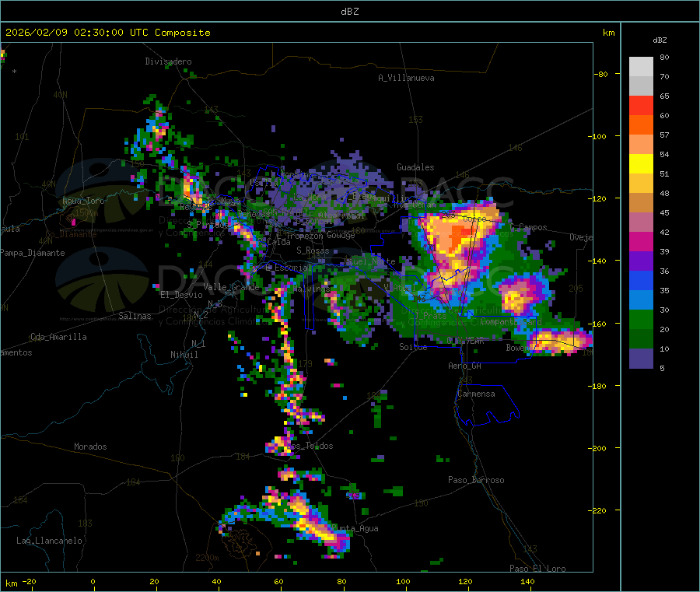This screenshot has width=700, height=592.
Task: Click the purple 36-39 dBZ legend swatch
Action: click(x=641, y=261)
